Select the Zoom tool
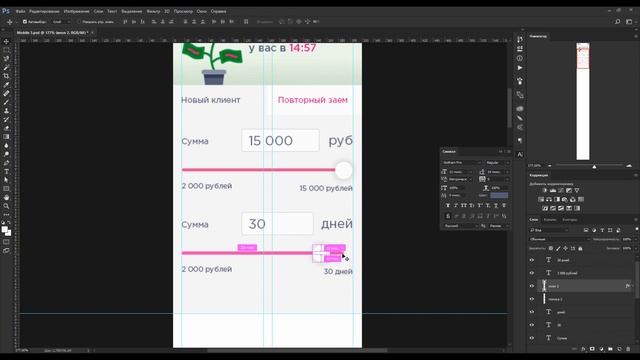 tap(6, 206)
